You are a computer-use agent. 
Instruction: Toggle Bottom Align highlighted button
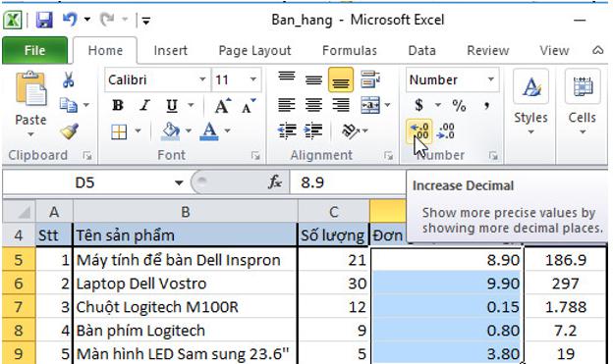coord(341,79)
